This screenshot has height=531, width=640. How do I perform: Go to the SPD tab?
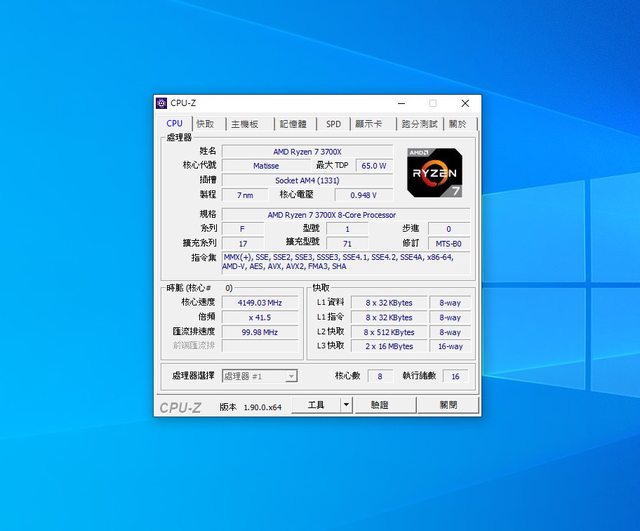[x=333, y=124]
